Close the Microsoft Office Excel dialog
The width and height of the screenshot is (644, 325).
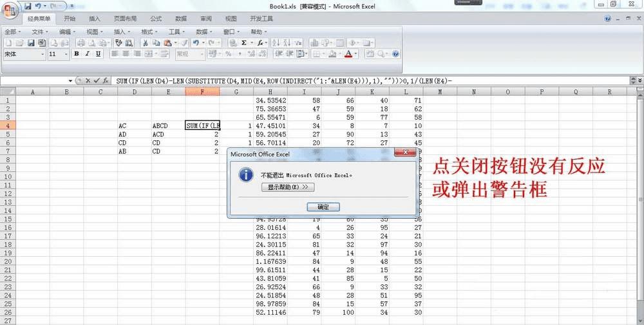[405, 153]
